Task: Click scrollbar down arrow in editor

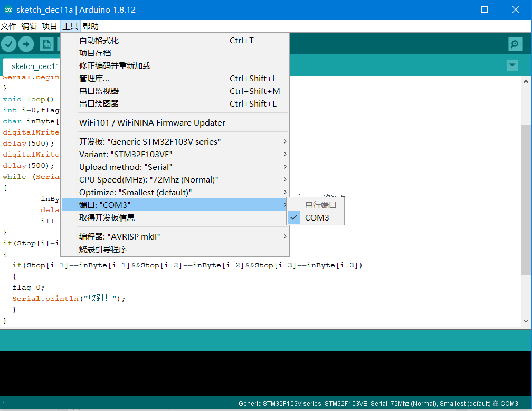Action: click(526, 321)
